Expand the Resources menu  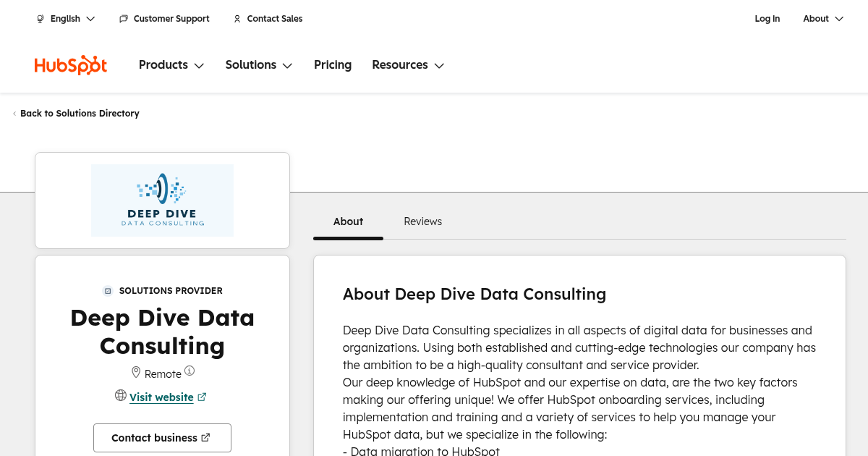[x=408, y=65]
